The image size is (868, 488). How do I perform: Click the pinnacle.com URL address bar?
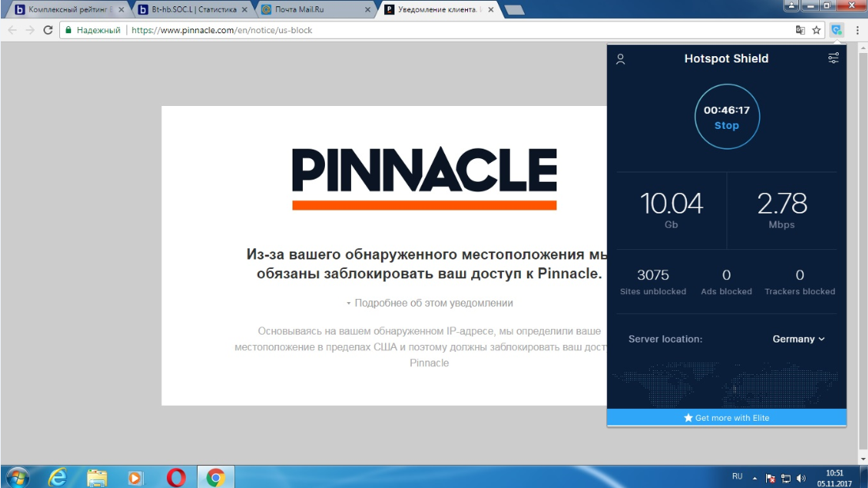(221, 30)
